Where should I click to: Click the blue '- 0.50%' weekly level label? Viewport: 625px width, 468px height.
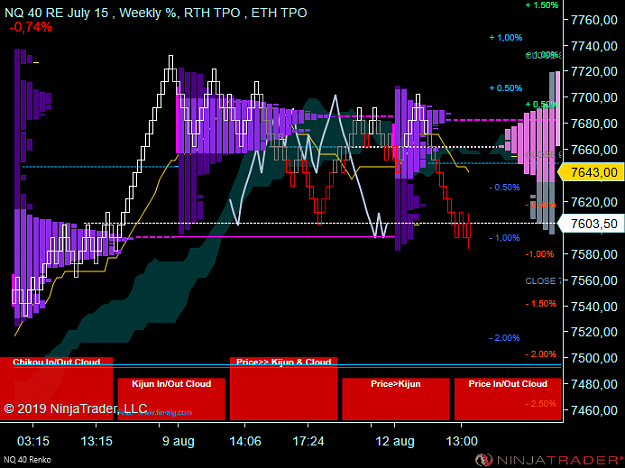point(505,187)
